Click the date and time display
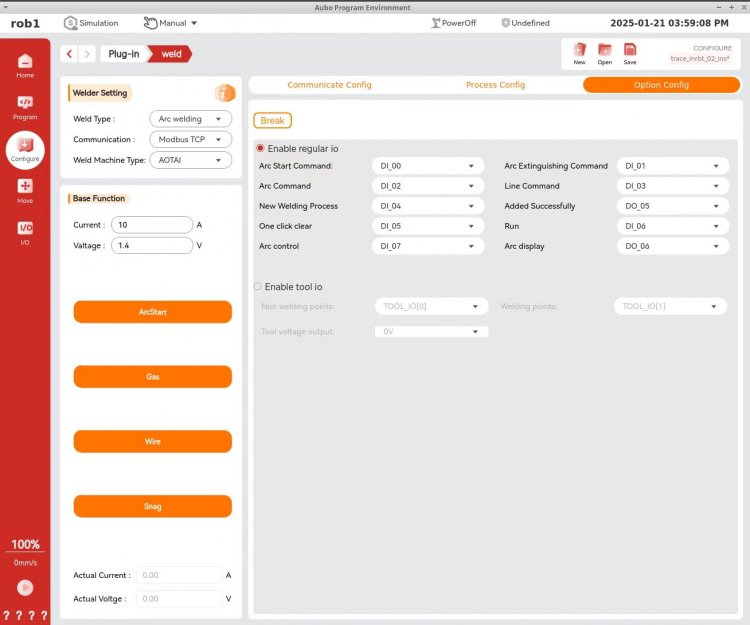The height and width of the screenshot is (625, 750). click(669, 23)
